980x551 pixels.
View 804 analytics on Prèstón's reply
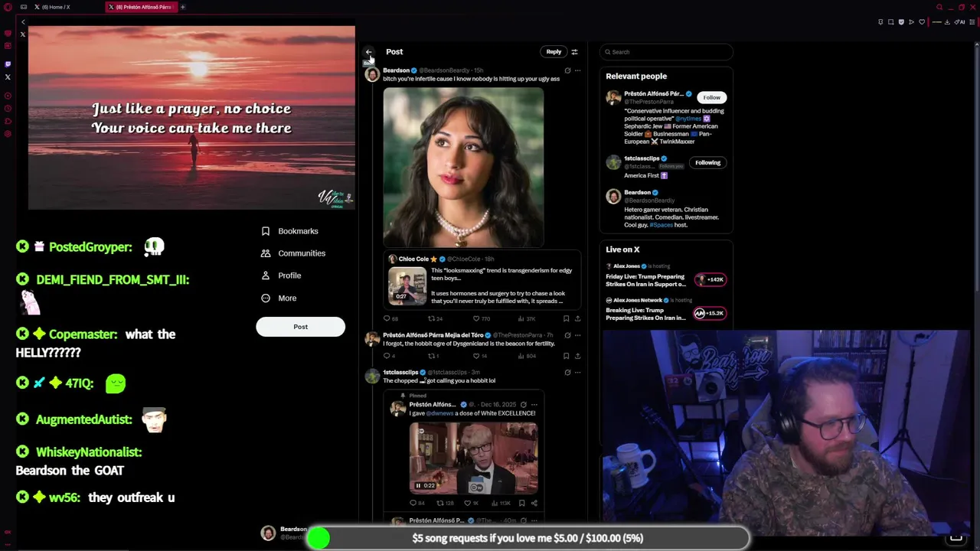click(x=526, y=356)
